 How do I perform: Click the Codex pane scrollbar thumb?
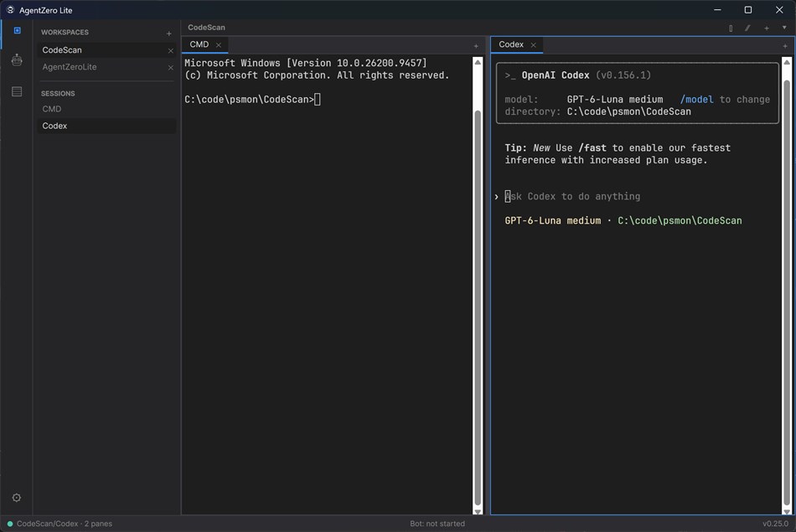(x=787, y=293)
